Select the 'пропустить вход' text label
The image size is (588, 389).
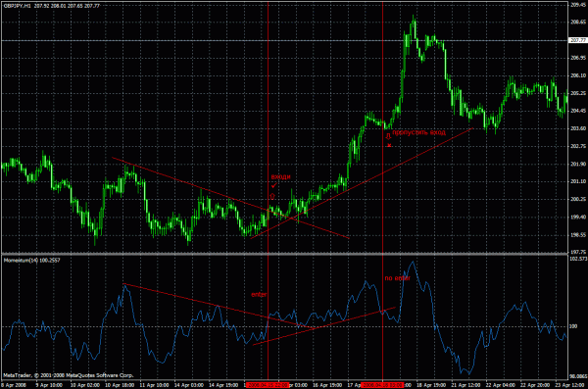(x=418, y=132)
